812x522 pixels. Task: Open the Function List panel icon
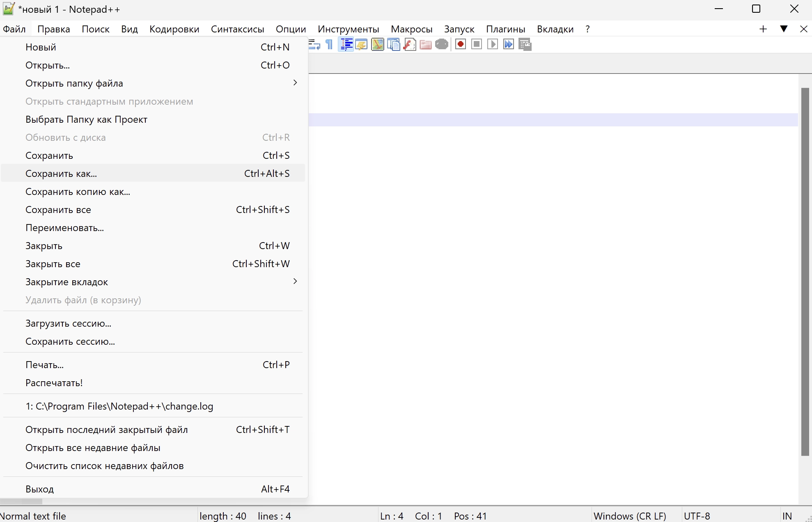coord(410,44)
